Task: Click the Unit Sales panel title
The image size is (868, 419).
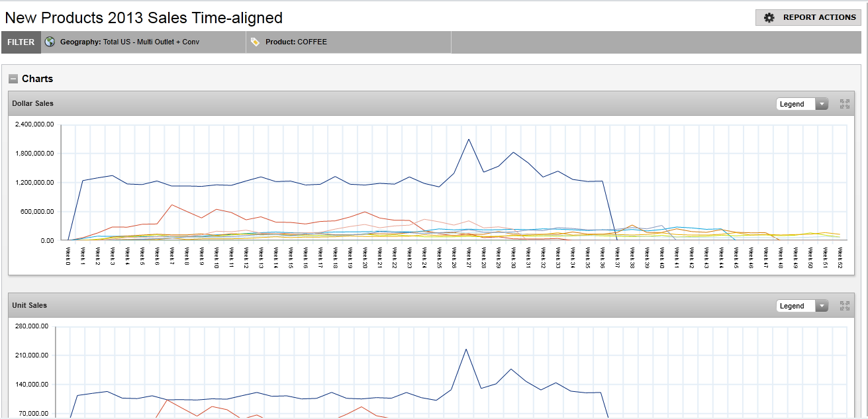Action: [x=30, y=305]
